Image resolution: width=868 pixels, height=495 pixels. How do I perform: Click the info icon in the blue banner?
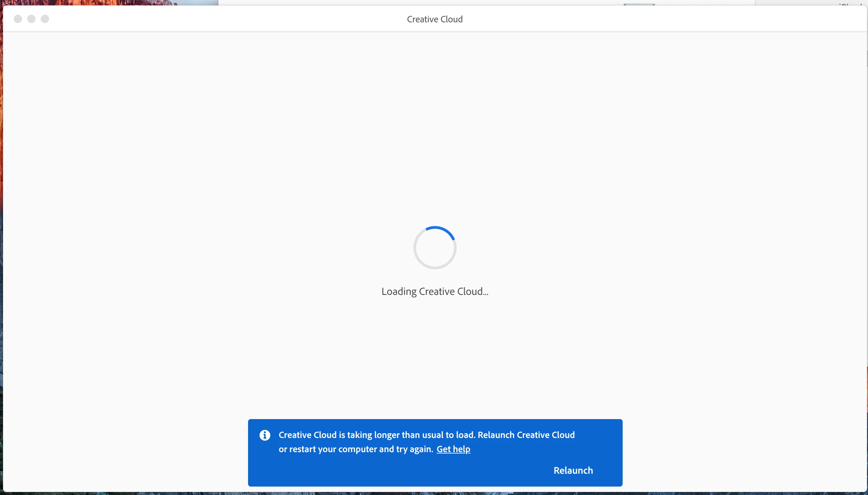[265, 435]
